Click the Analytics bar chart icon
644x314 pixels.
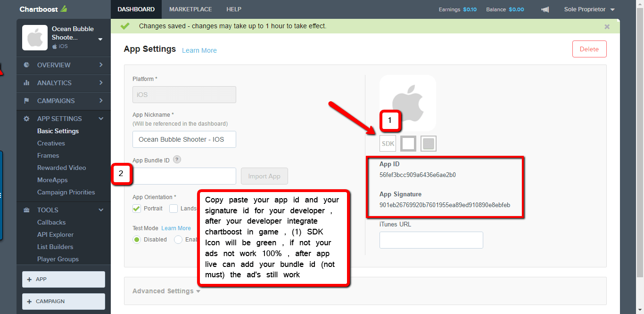27,83
